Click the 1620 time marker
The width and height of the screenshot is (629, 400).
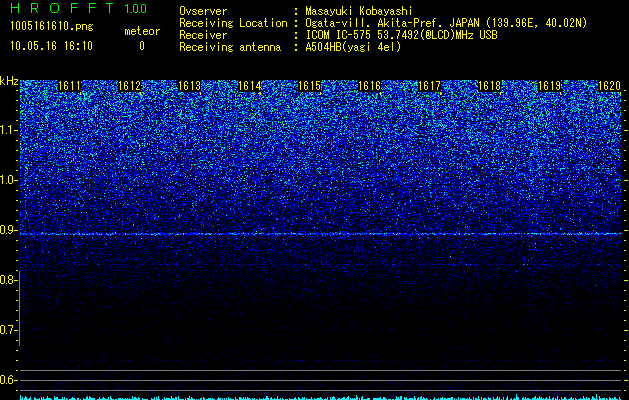click(x=609, y=86)
